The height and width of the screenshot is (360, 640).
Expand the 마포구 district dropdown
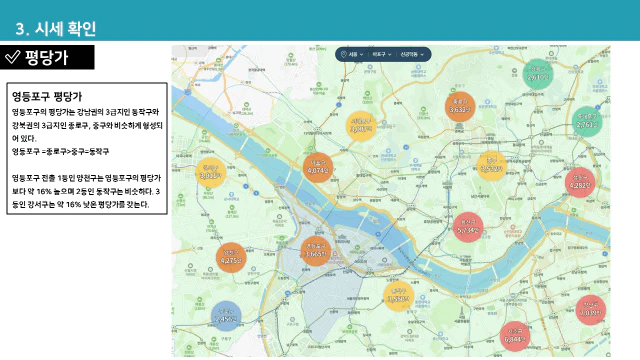(x=382, y=54)
